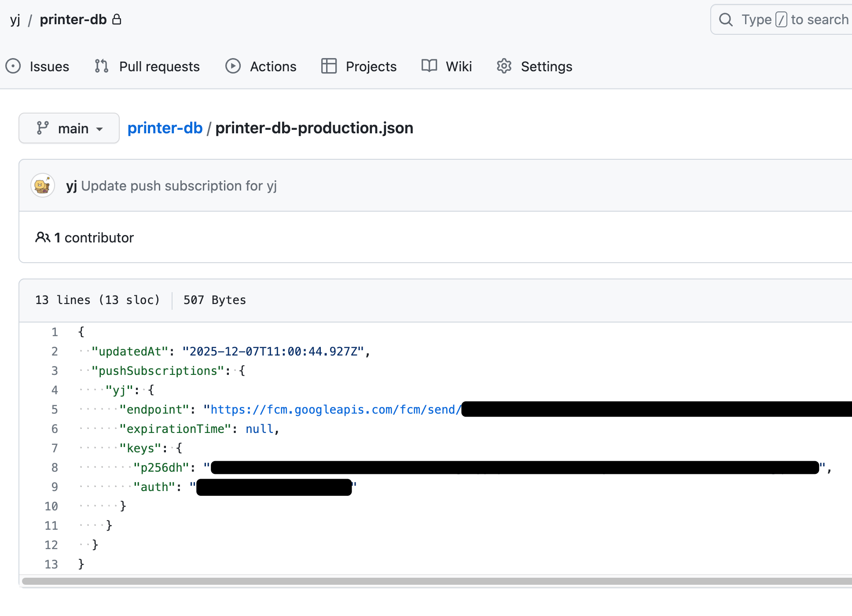Open the Issues circle icon

14,66
